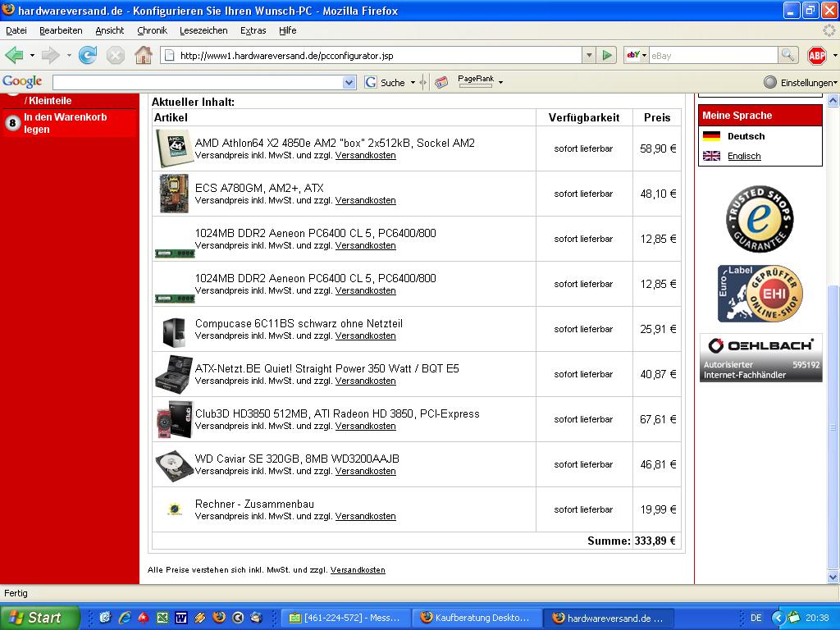Click the British flag icon
This screenshot has width=840, height=630.
pos(711,156)
